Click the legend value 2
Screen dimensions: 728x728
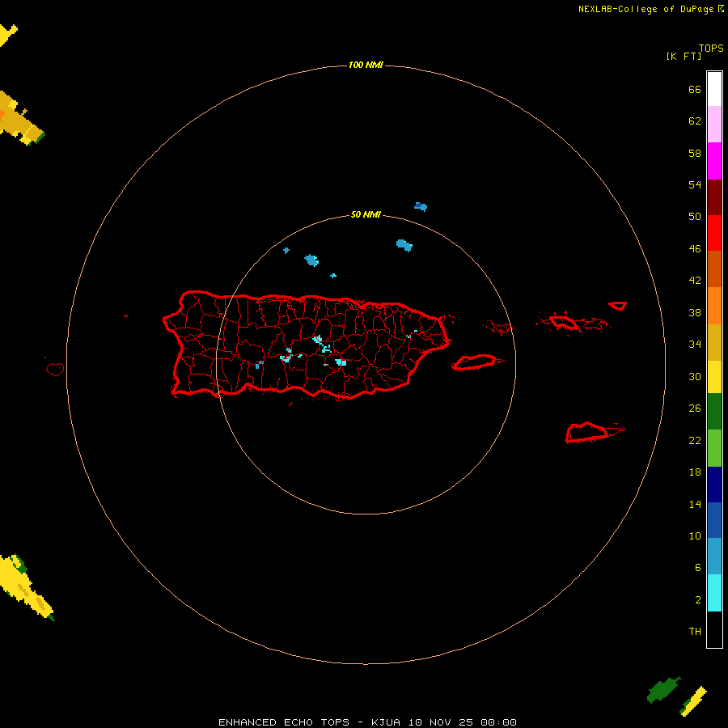(697, 600)
